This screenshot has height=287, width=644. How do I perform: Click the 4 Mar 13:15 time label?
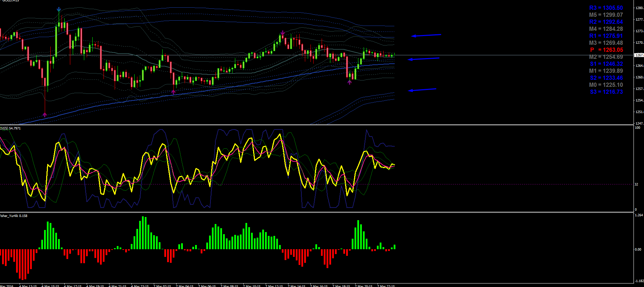point(28,286)
